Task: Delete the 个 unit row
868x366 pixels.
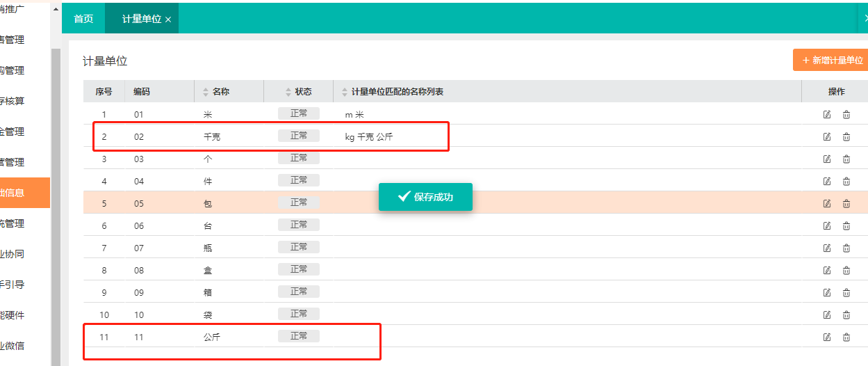Action: point(846,159)
